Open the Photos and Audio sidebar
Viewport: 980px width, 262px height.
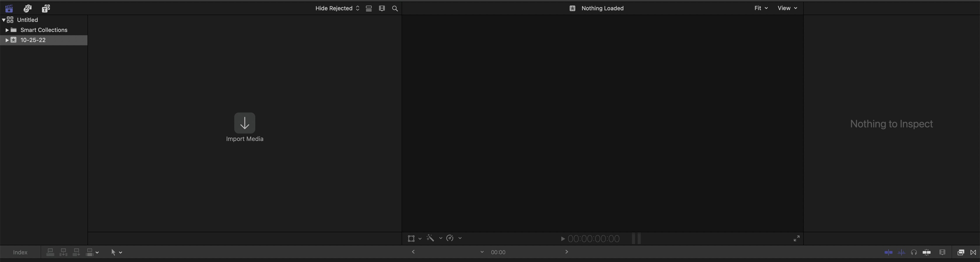(x=27, y=8)
